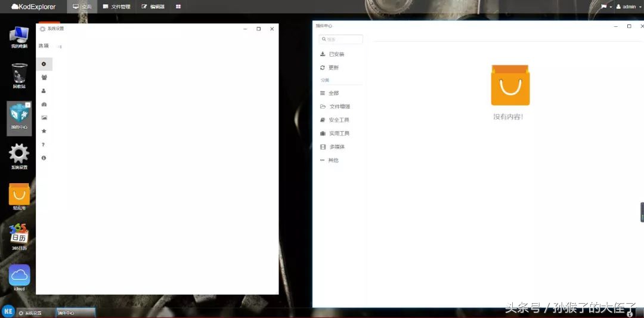The width and height of the screenshot is (644, 318).
Task: Select star favorites icon in settings sidebar
Action: point(44,131)
